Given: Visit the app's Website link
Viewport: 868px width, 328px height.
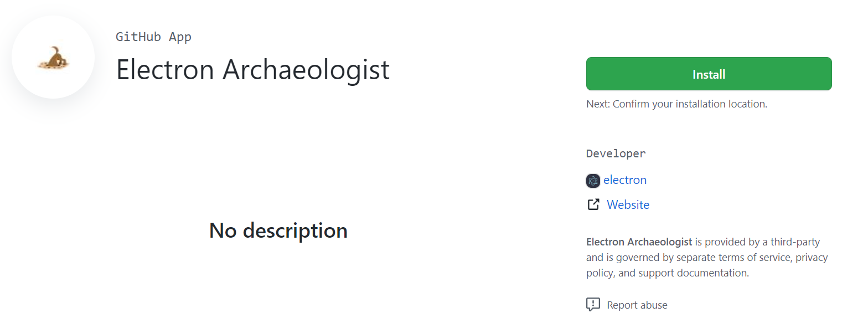Looking at the screenshot, I should tap(628, 204).
